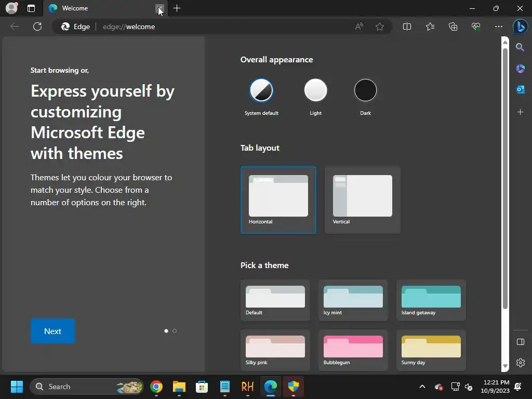This screenshot has height=399, width=532.
Task: Pick the Bubblegum theme
Action: 353,350
